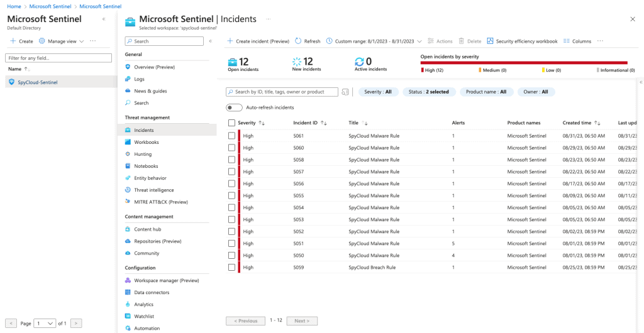
Task: Open Data connectors from sidebar
Action: tap(151, 292)
